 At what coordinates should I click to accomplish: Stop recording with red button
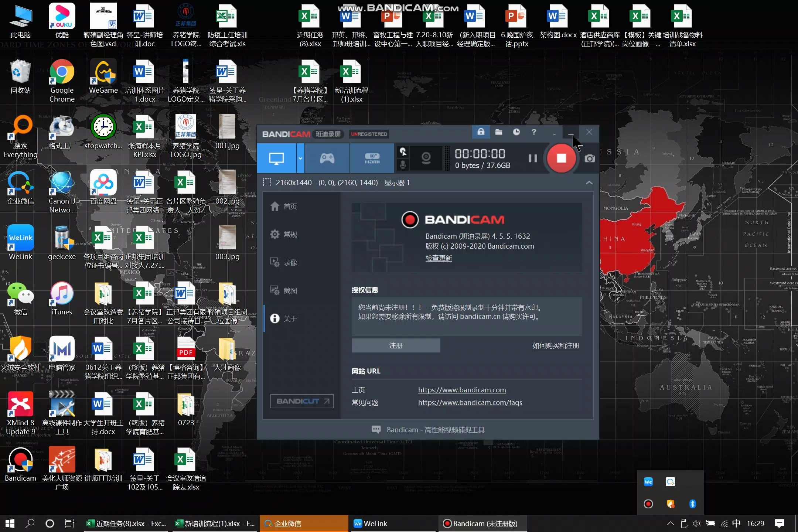coord(561,158)
